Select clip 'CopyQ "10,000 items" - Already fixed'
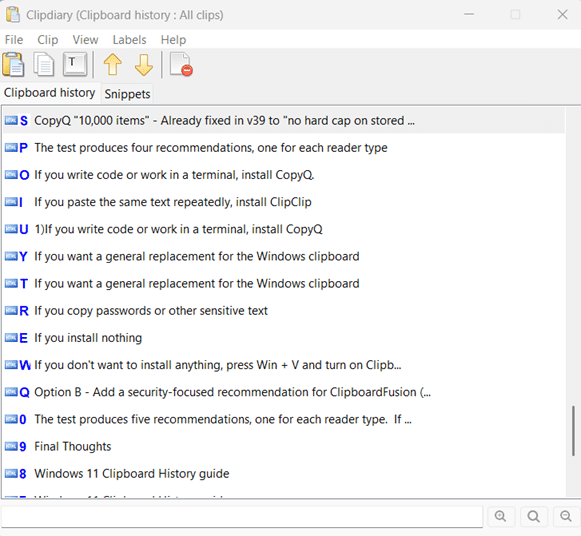The width and height of the screenshot is (581, 536). [x=284, y=120]
